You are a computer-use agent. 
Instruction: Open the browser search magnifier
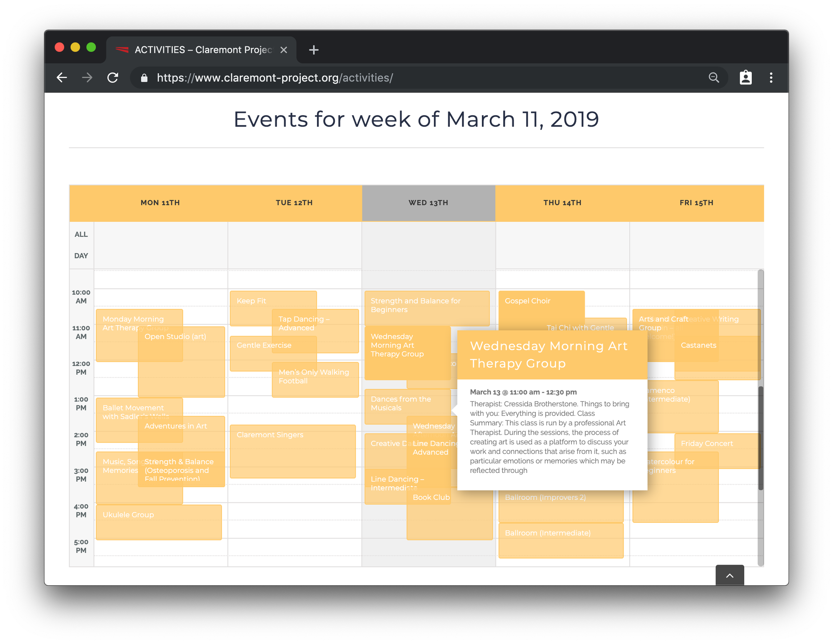(714, 77)
